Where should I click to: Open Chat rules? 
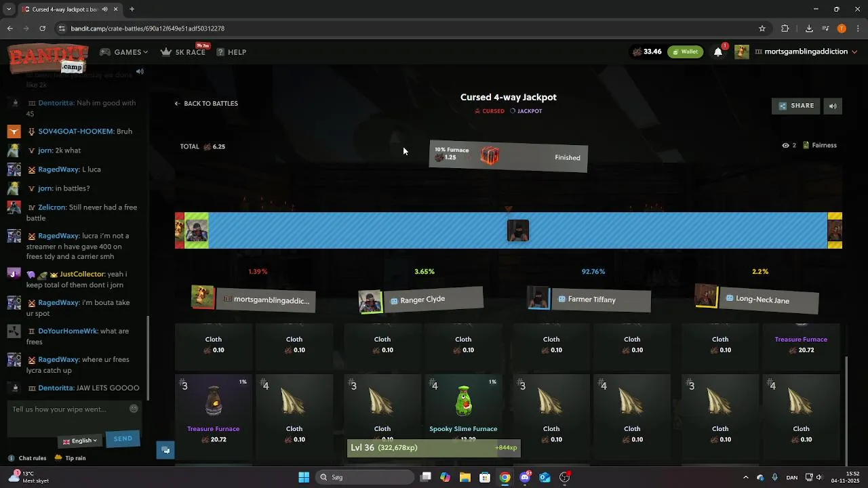[x=27, y=458]
